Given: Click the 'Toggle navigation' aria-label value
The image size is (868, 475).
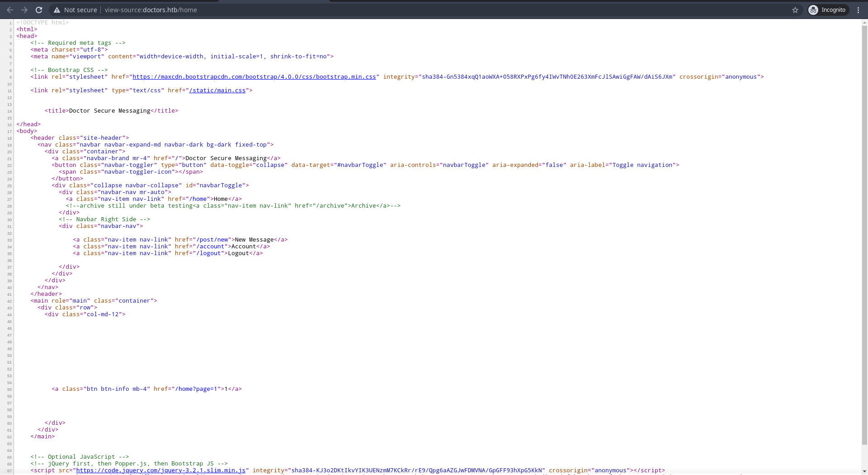Looking at the screenshot, I should (642, 165).
